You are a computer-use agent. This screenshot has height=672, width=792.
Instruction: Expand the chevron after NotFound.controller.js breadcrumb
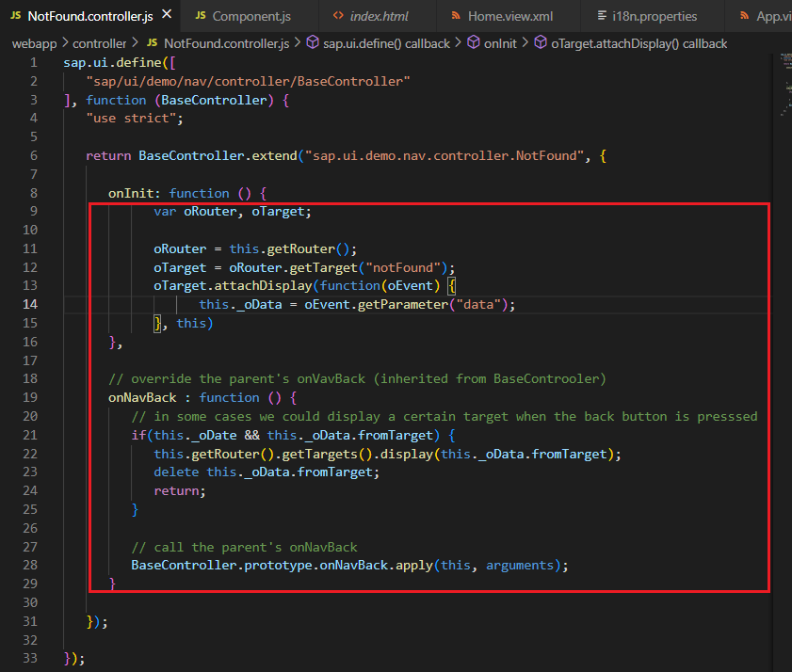(298, 43)
